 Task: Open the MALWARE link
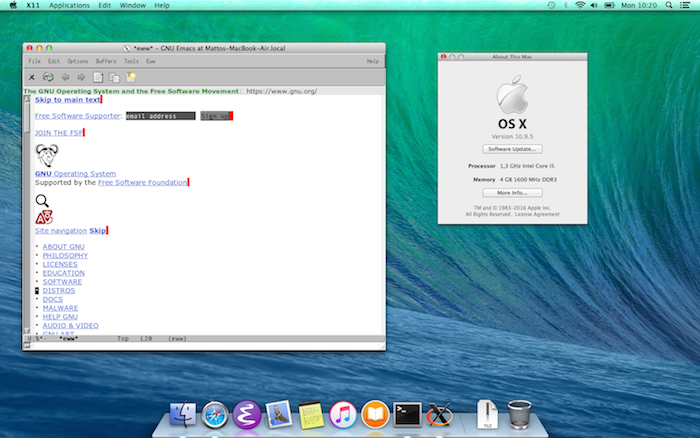click(x=60, y=308)
